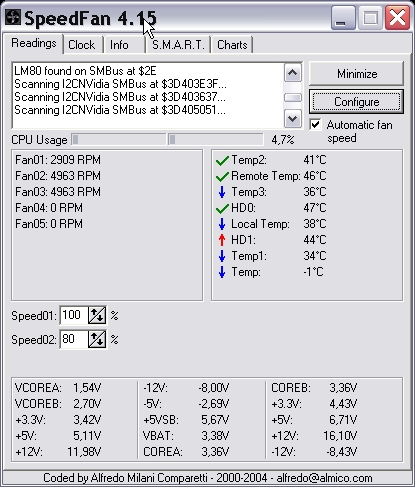This screenshot has width=415, height=487.
Task: Toggle the Automatic fan speed checkbox
Action: pyautogui.click(x=315, y=125)
